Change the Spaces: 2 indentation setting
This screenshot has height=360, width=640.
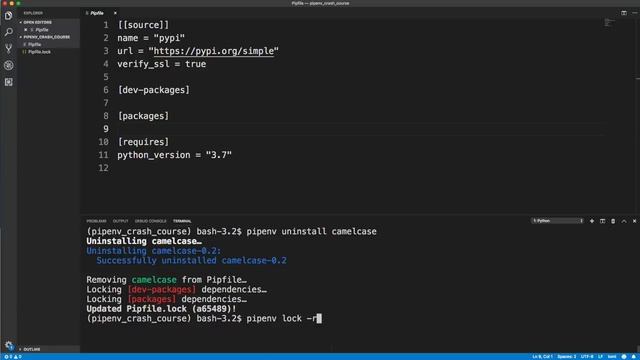(x=567, y=357)
